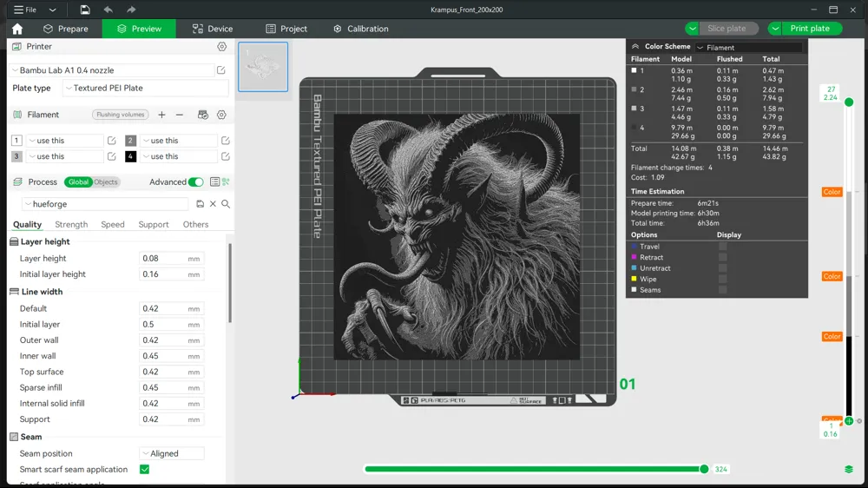Click the Slice plate button
The image size is (868, 488).
pos(727,29)
